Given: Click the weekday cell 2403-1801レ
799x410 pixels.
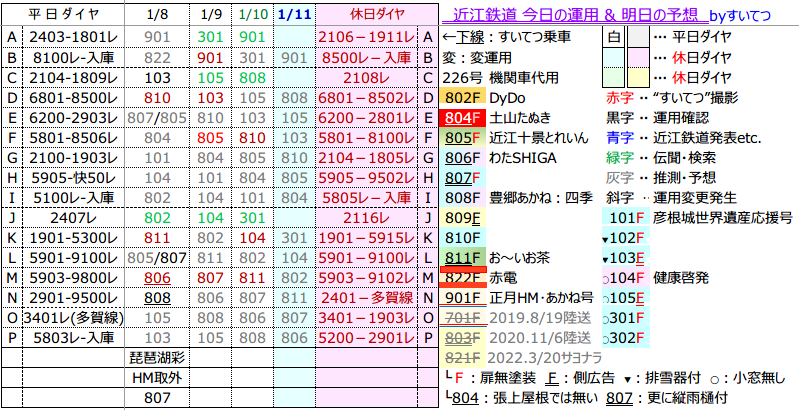Looking at the screenshot, I should 74,37.
